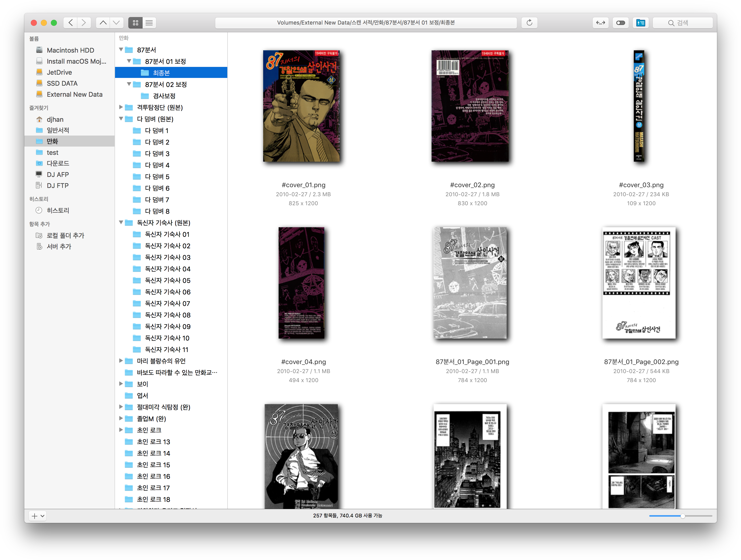Click 서버 추가 in sidebar
This screenshot has height=560, width=741.
(59, 247)
